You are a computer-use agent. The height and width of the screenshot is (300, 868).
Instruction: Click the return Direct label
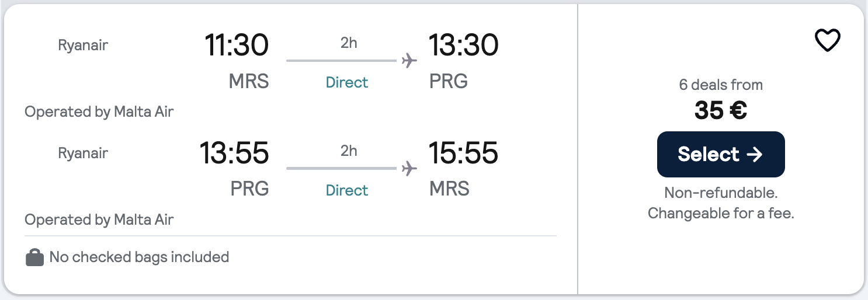point(347,190)
